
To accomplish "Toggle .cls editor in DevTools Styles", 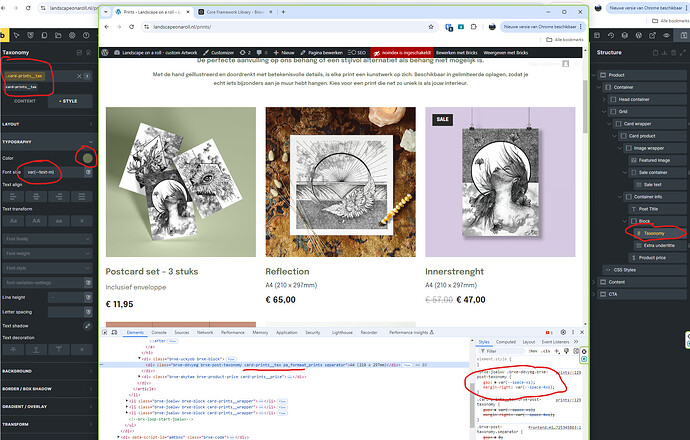I will (x=545, y=351).
